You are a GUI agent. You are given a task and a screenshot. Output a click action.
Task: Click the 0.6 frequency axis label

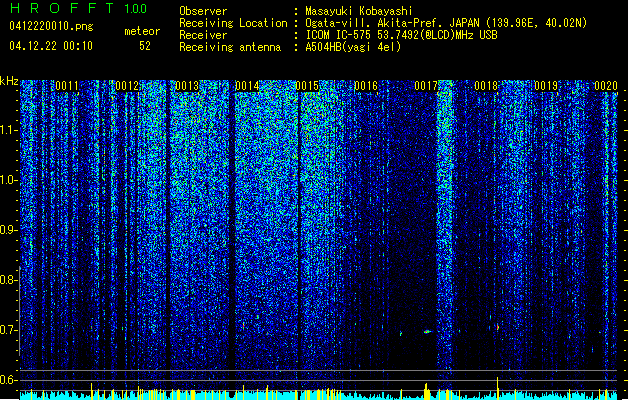pos(8,380)
